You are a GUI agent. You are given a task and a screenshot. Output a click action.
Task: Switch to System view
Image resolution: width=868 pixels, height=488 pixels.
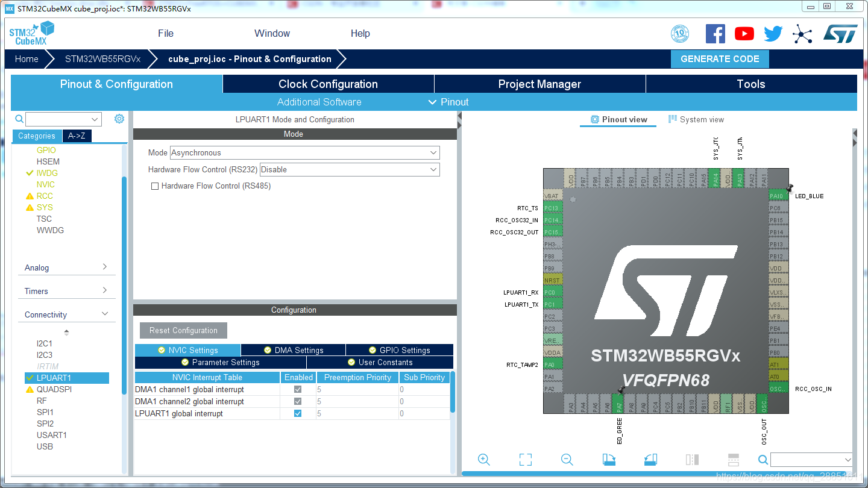pos(696,119)
